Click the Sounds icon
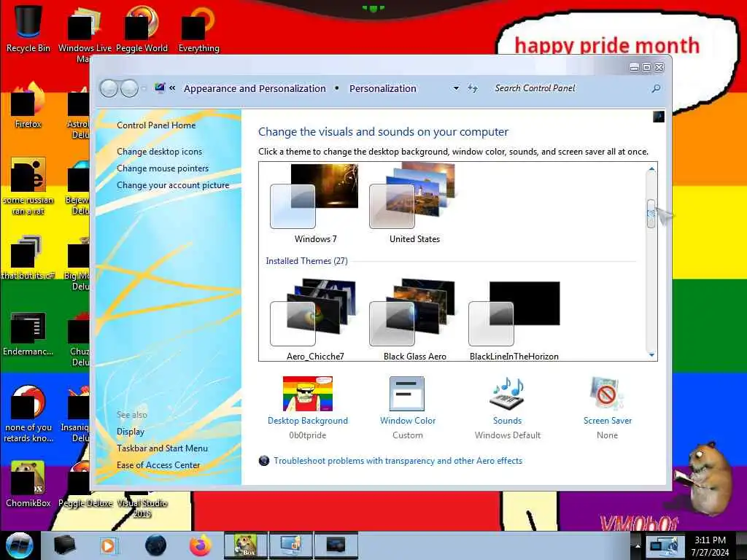This screenshot has width=747, height=560. click(507, 394)
